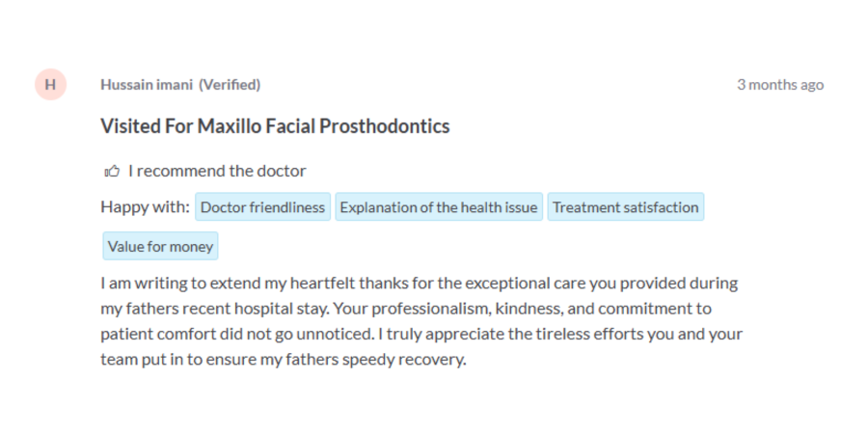Select Explanation of the health issue tag
This screenshot has height=434, width=868.
[439, 207]
